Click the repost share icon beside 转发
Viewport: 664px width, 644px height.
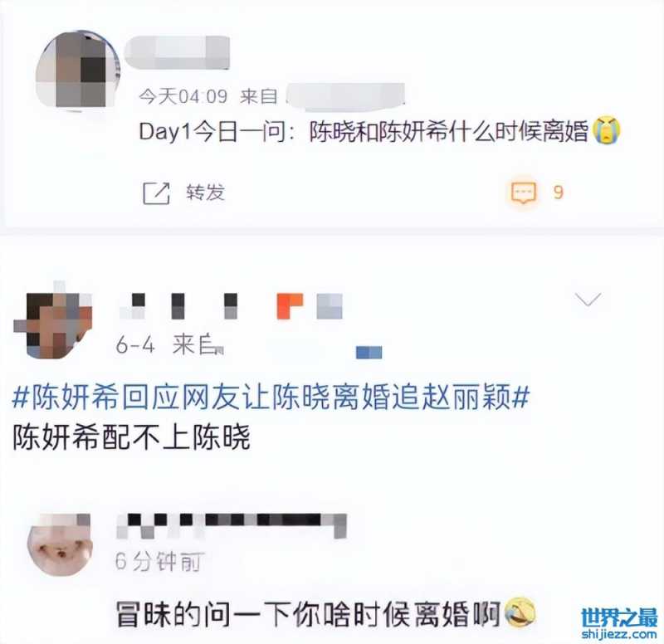(156, 193)
